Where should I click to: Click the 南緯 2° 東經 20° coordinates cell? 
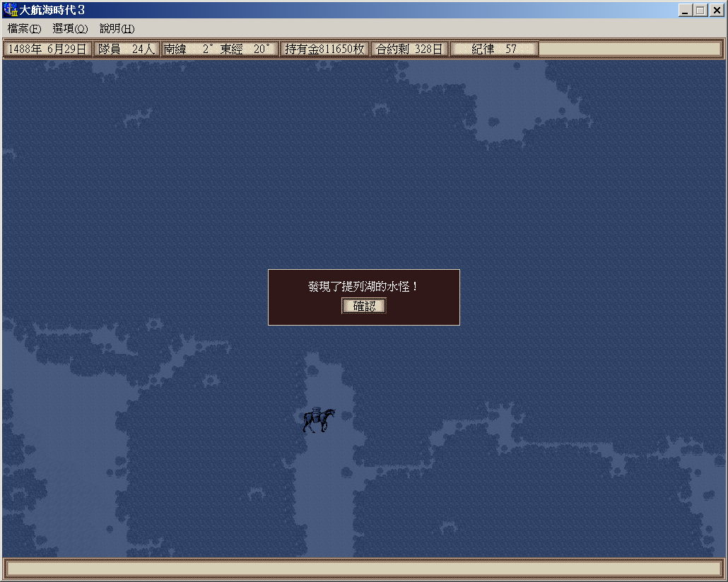pyautogui.click(x=219, y=49)
